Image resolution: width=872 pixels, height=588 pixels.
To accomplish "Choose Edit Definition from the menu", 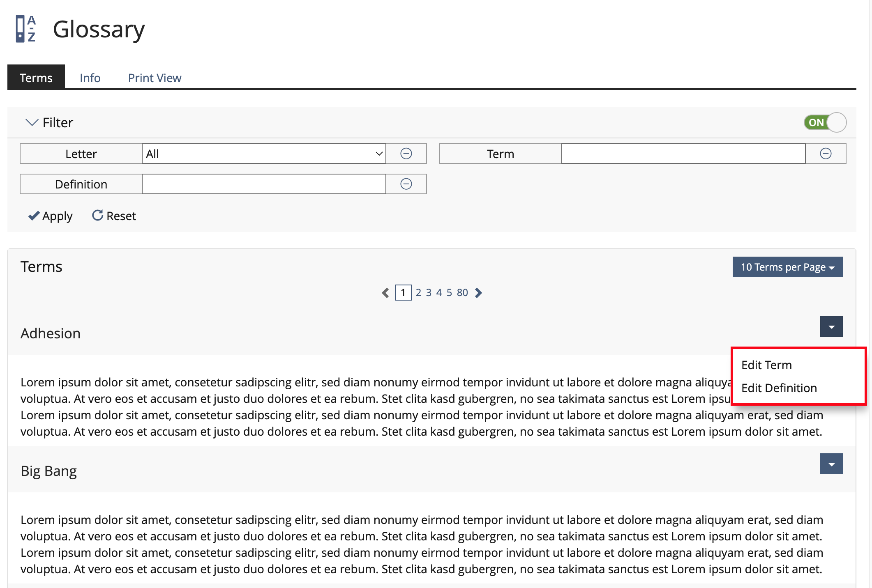I will 779,388.
